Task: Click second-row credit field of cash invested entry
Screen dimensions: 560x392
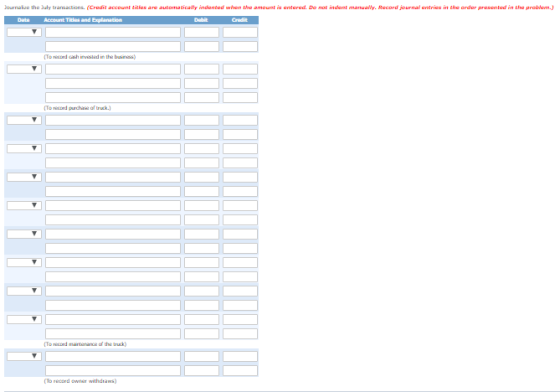Action: [240, 46]
